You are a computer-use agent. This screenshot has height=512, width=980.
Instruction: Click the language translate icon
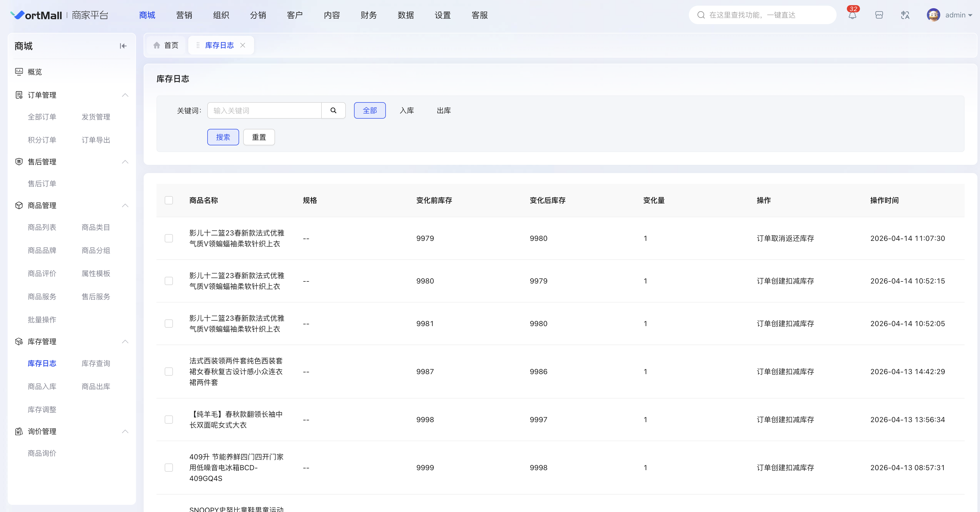click(905, 15)
